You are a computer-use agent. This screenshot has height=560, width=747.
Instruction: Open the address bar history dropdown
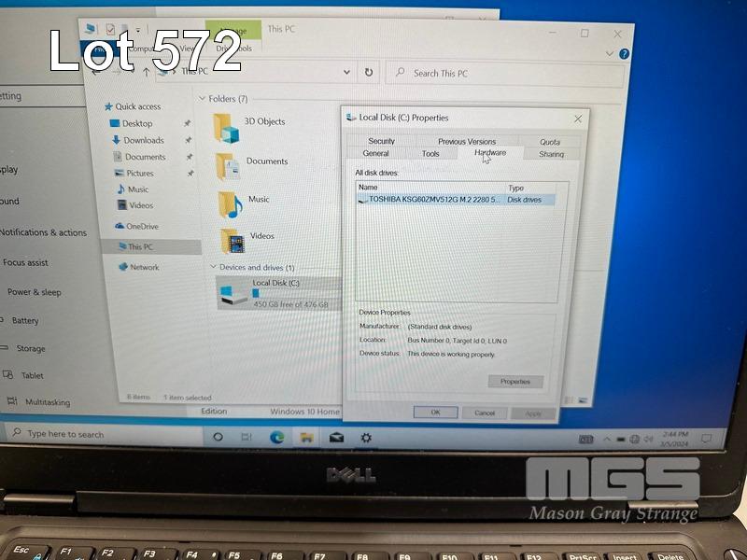click(346, 73)
